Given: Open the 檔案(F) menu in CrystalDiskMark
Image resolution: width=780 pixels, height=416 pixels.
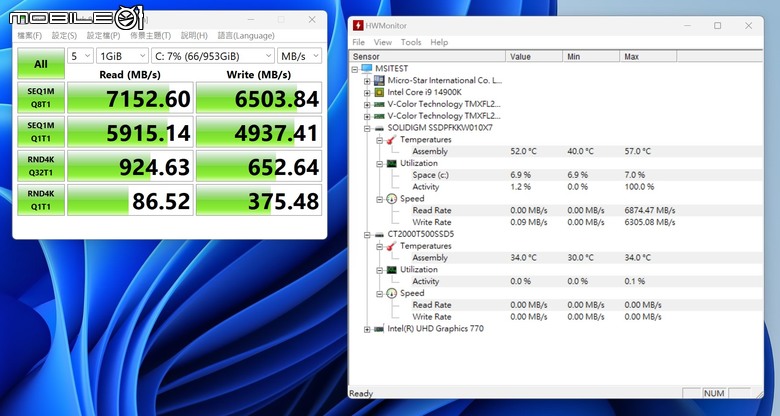Looking at the screenshot, I should pos(29,36).
